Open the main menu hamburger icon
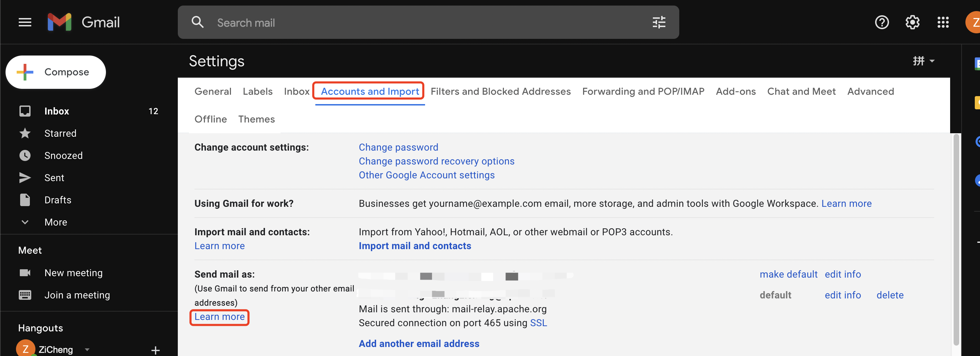This screenshot has width=980, height=356. coord(25,23)
